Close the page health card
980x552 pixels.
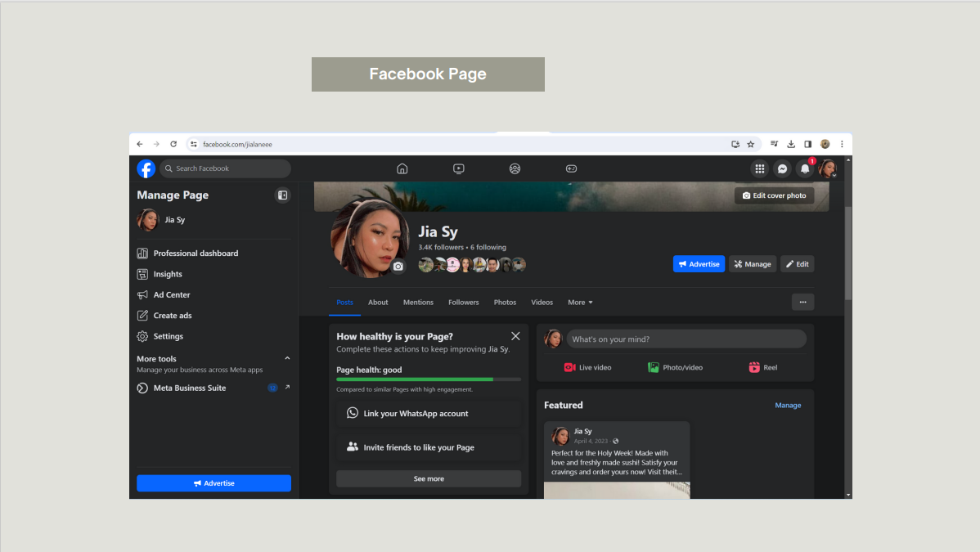pyautogui.click(x=515, y=336)
